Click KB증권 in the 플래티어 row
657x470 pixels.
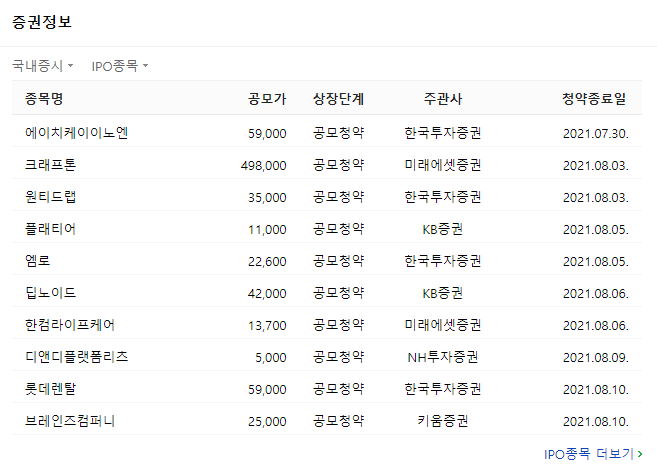(x=442, y=229)
